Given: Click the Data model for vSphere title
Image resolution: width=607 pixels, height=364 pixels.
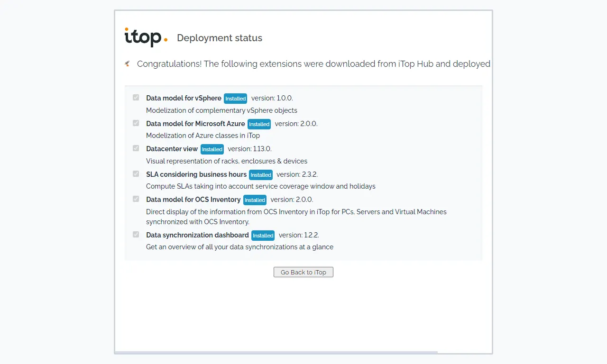Looking at the screenshot, I should (184, 98).
